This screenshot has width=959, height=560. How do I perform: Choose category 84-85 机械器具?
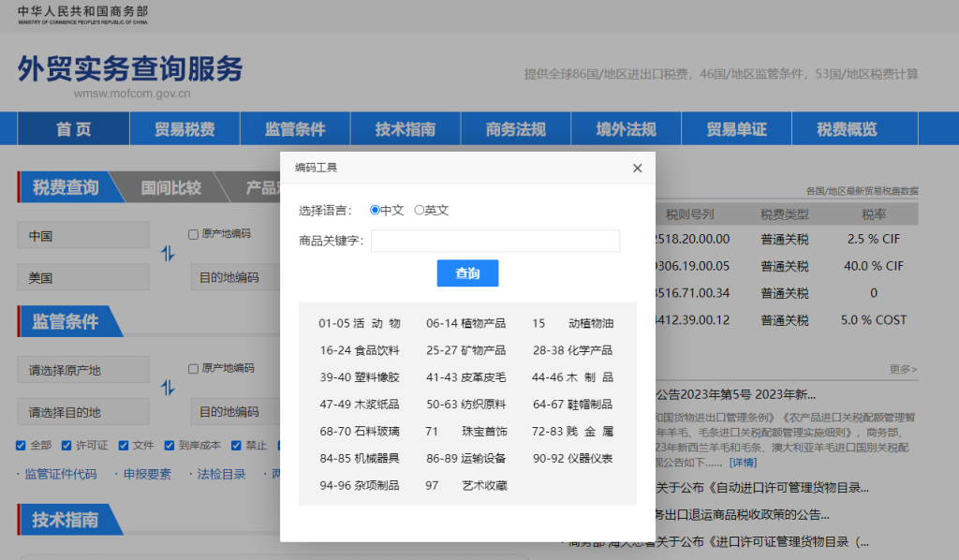tap(360, 459)
